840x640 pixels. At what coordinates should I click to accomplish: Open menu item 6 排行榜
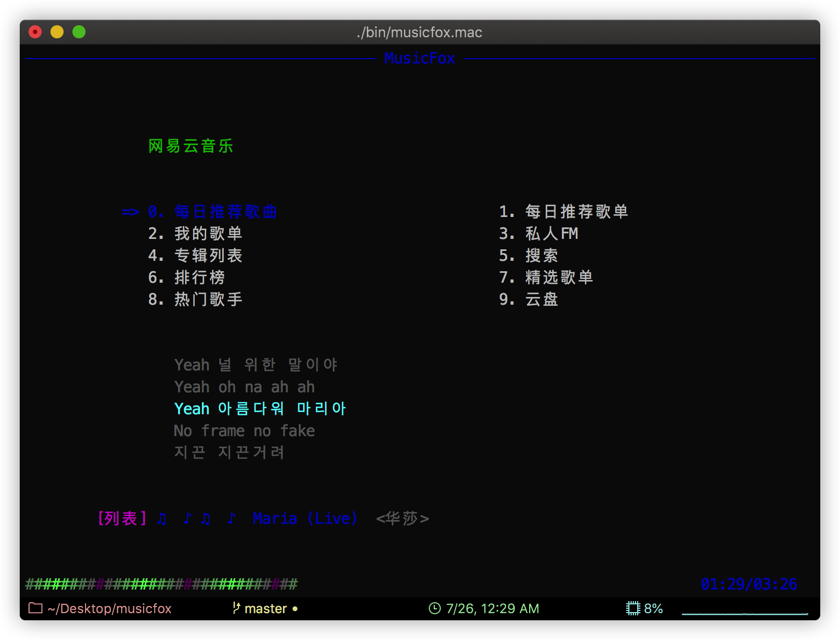tap(186, 277)
